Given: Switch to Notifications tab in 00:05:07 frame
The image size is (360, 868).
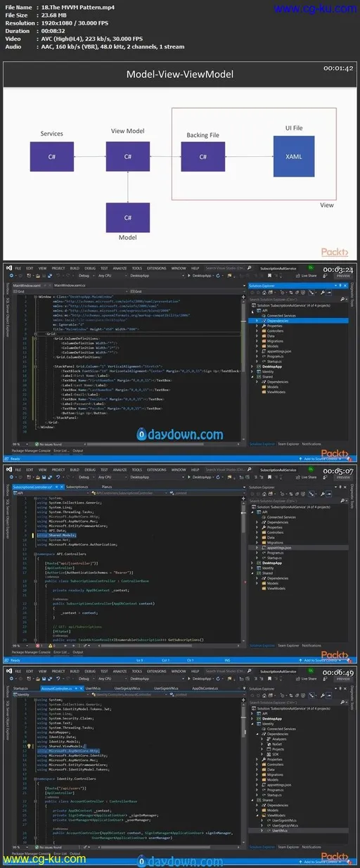Looking at the screenshot, I should pyautogui.click(x=311, y=645).
